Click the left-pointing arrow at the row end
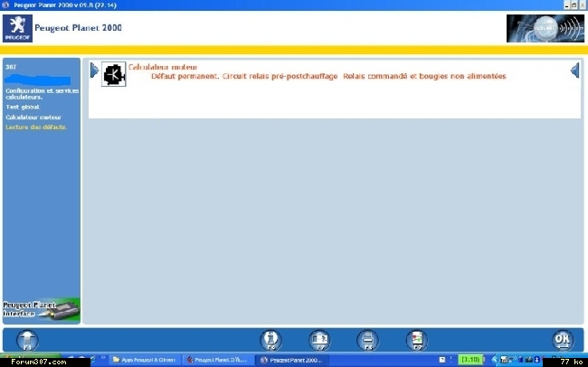 click(574, 71)
